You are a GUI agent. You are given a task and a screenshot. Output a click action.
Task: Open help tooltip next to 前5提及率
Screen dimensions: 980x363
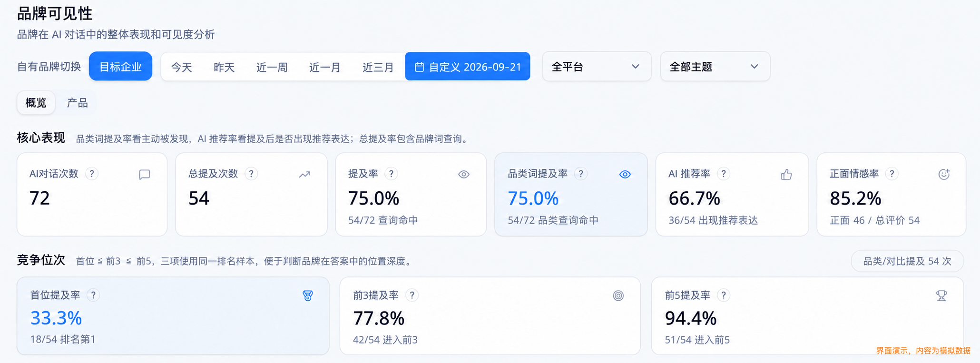(x=724, y=295)
